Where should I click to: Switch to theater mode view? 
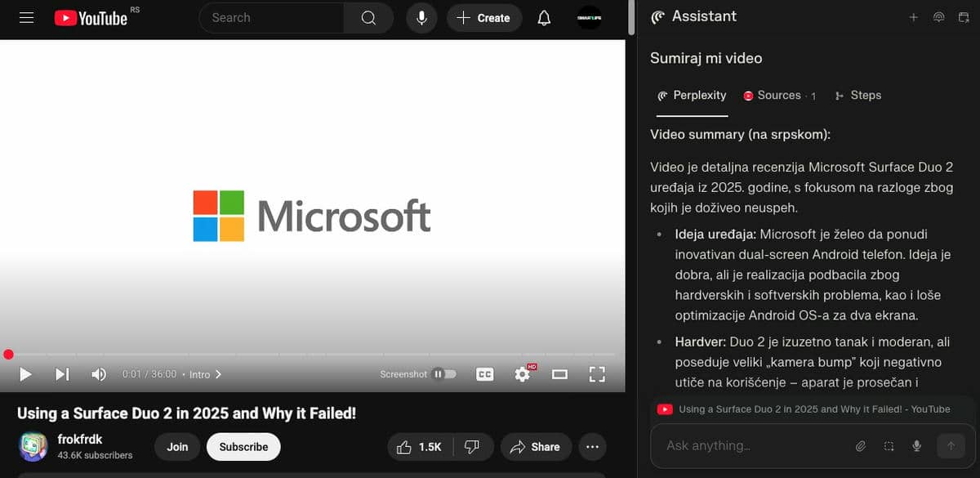pos(559,374)
